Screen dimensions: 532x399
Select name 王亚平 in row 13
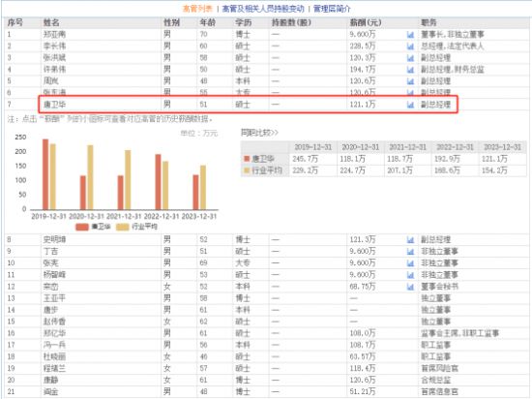pyautogui.click(x=54, y=298)
